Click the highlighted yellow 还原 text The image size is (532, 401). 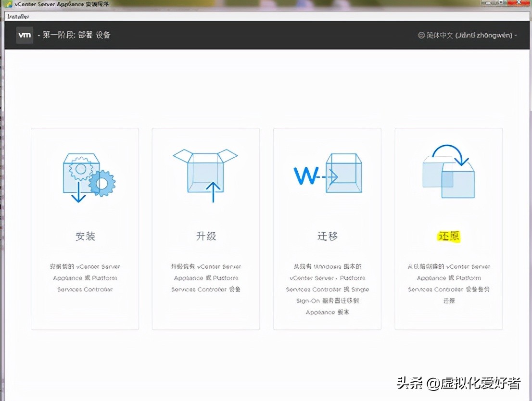pos(448,237)
